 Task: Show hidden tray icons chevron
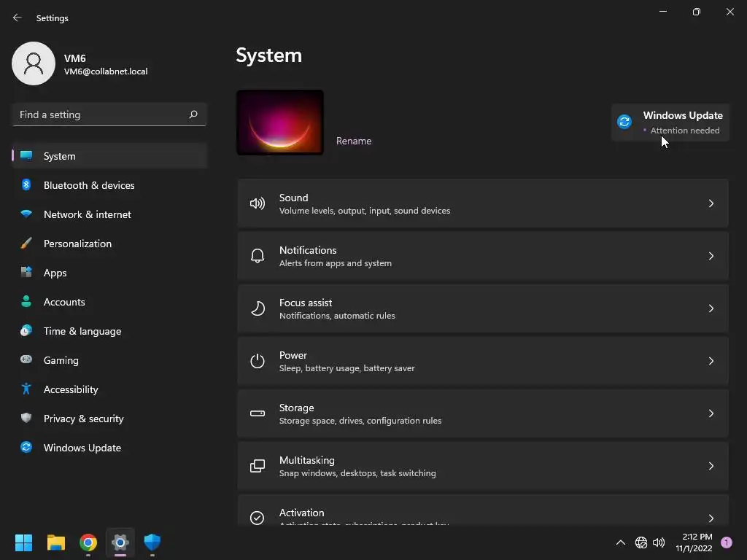point(621,542)
